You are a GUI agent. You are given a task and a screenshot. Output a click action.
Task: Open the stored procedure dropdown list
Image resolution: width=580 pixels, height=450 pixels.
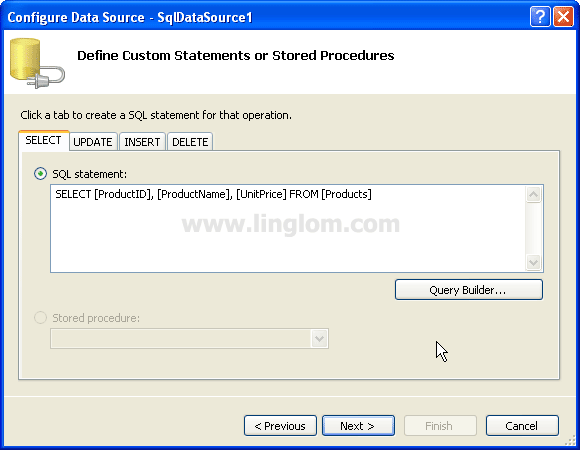tap(319, 338)
